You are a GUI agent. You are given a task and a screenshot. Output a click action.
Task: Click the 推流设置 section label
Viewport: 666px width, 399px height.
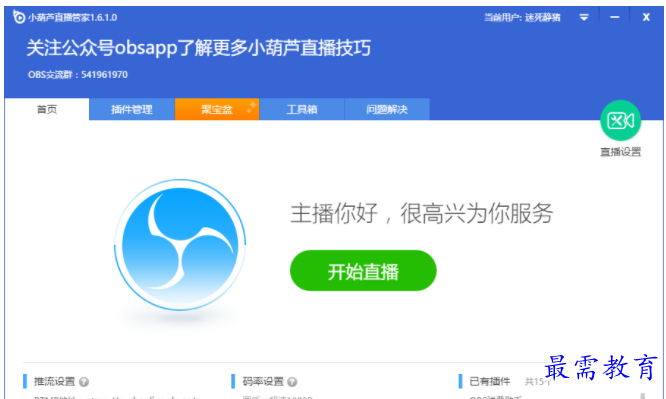click(54, 382)
